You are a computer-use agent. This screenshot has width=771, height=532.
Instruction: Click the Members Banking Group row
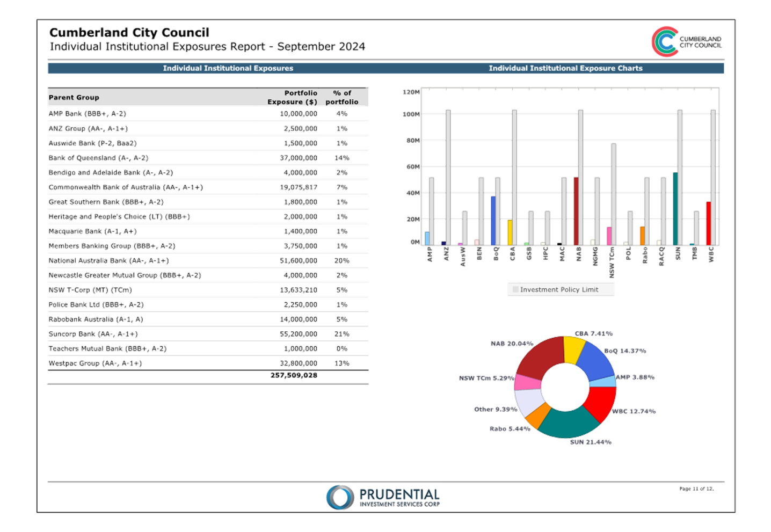click(x=208, y=246)
